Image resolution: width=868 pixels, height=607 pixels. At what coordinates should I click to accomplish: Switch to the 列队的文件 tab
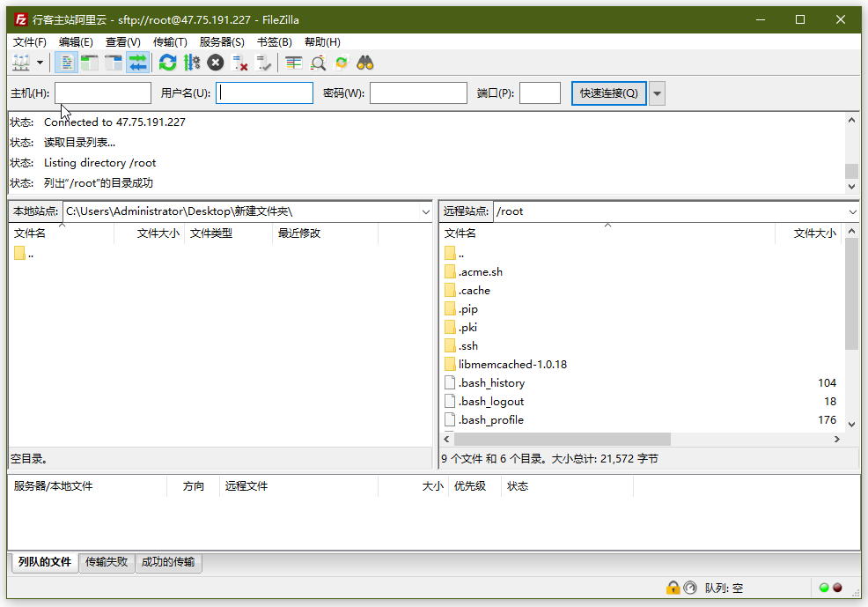click(45, 561)
